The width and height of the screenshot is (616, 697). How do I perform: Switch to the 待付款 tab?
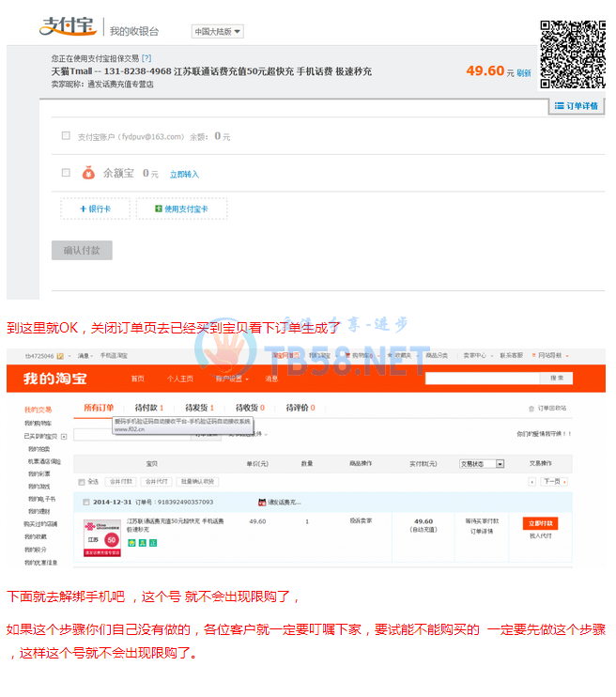pyautogui.click(x=149, y=408)
